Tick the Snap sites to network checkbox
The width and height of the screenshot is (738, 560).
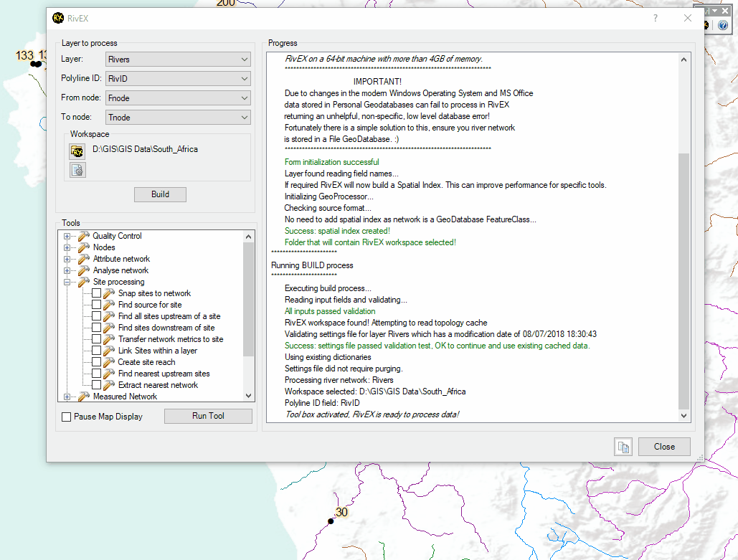point(97,293)
